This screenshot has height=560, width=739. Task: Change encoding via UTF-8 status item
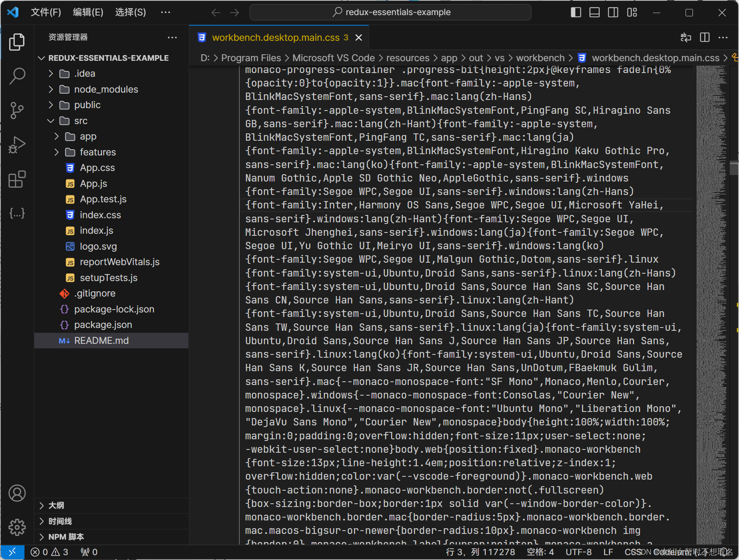[x=578, y=552]
